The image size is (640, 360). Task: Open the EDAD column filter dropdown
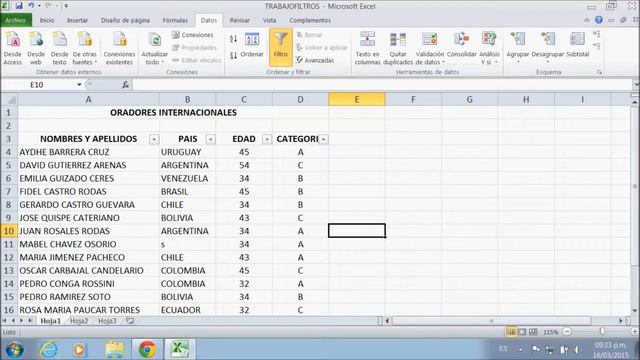click(x=267, y=139)
